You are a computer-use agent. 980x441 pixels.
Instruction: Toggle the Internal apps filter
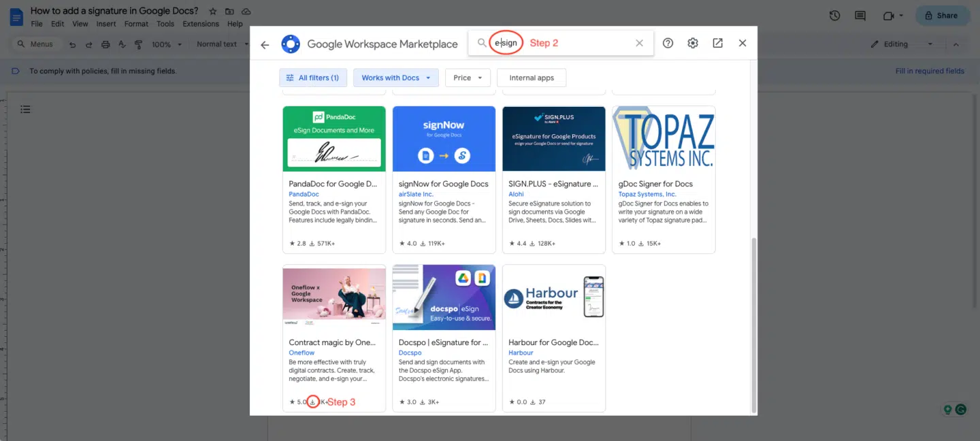[x=532, y=78]
